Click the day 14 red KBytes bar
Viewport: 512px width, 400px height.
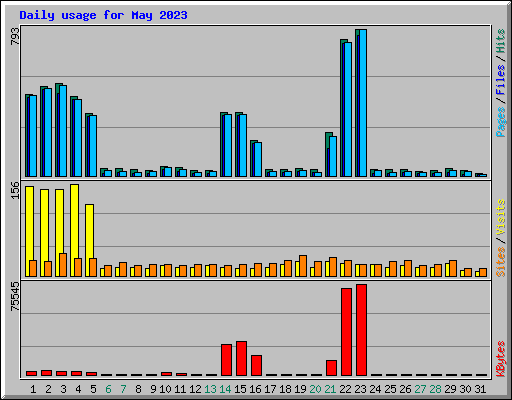pyautogui.click(x=226, y=360)
